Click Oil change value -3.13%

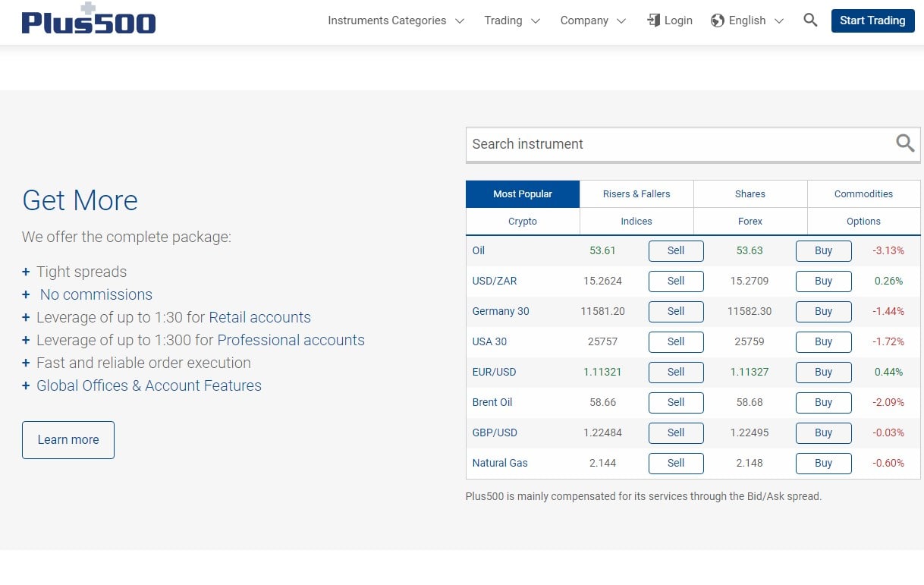[888, 250]
